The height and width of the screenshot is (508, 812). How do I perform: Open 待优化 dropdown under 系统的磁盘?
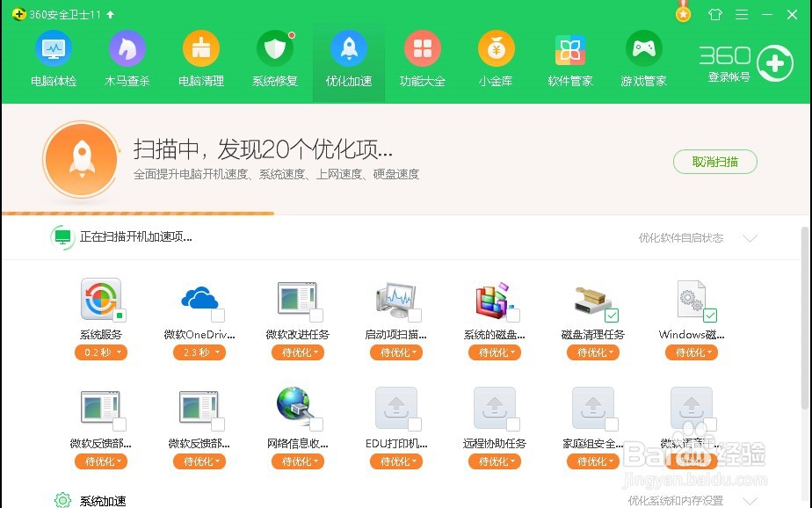tap(495, 352)
